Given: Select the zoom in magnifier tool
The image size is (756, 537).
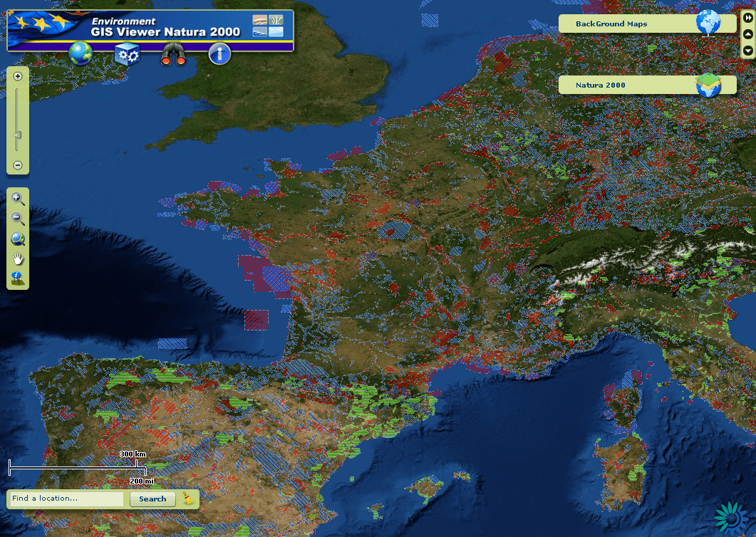Looking at the screenshot, I should [x=18, y=199].
